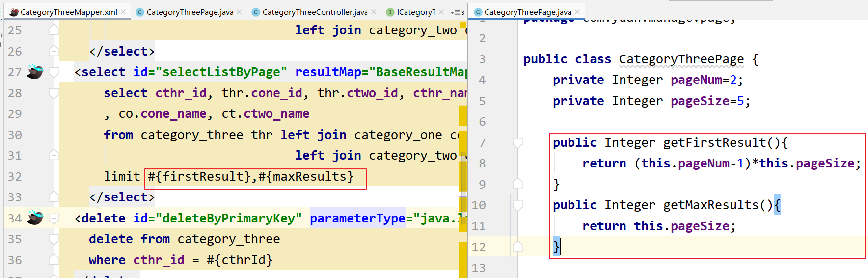Collapse the select block at line 27

click(x=54, y=72)
